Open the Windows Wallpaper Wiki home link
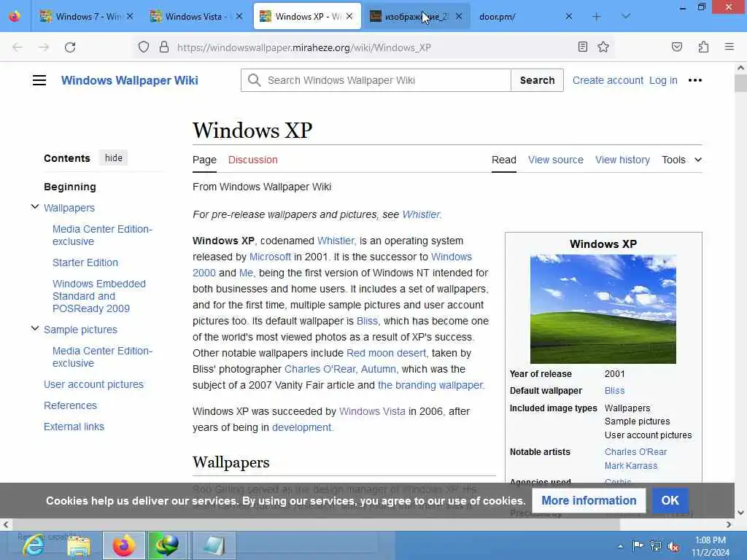This screenshot has width=747, height=560. [130, 80]
